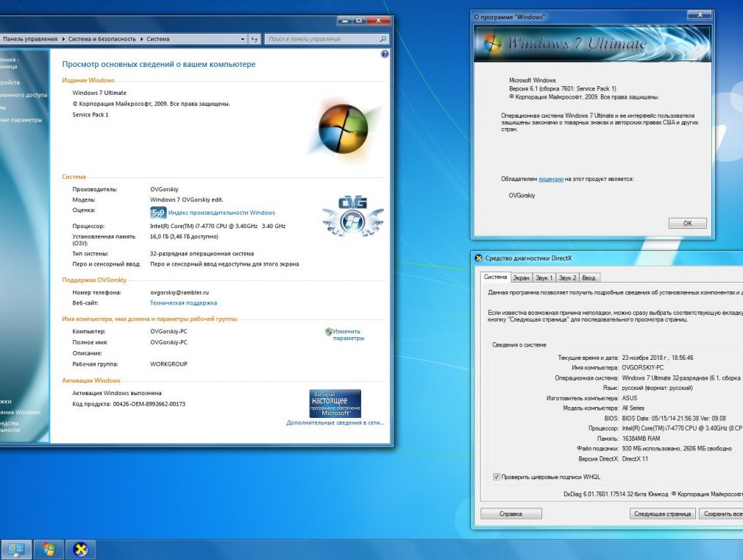Image resolution: width=743 pixels, height=560 pixels.
Task: Click the installed memory value "16,0 ГБ"
Action: tap(184, 237)
